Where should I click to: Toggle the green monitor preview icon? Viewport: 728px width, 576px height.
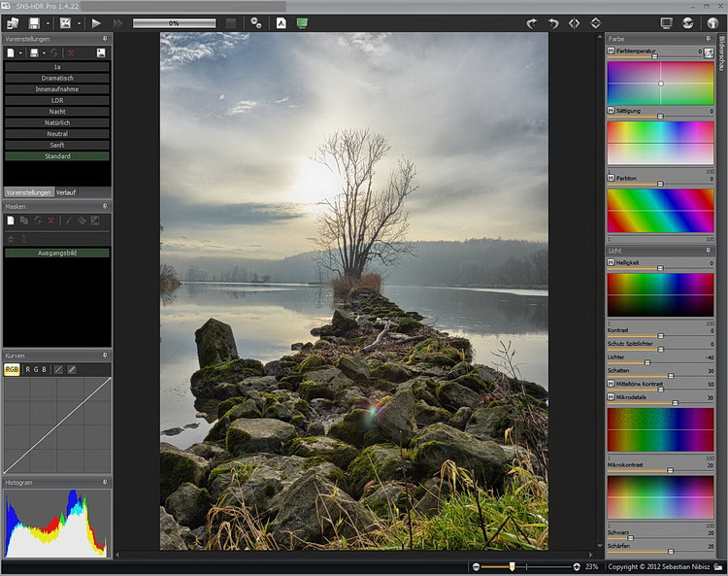coord(302,23)
